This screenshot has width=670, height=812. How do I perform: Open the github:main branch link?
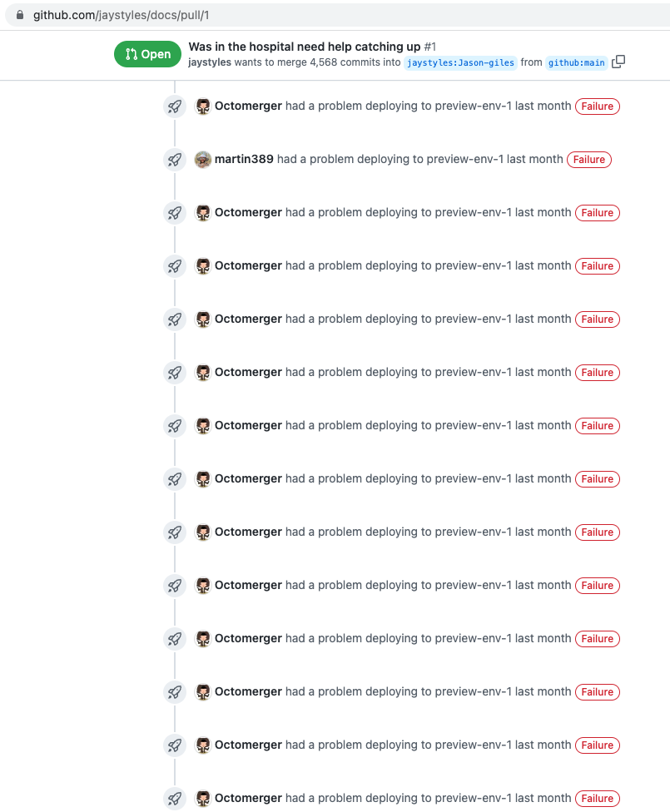click(x=576, y=62)
